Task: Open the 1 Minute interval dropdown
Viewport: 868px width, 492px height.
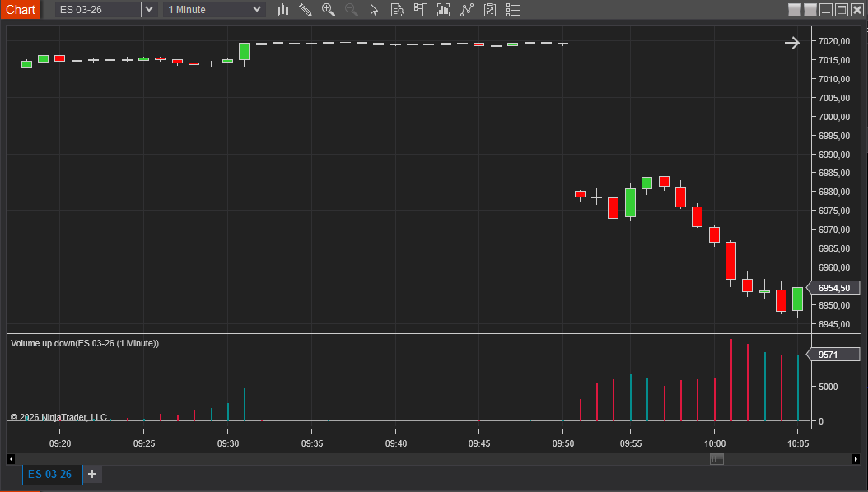Action: (214, 9)
